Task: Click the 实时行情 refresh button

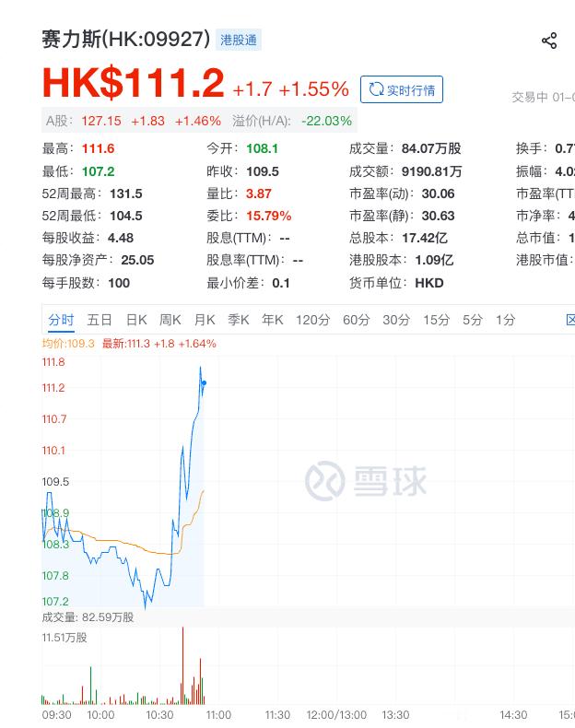Action: tap(402, 89)
